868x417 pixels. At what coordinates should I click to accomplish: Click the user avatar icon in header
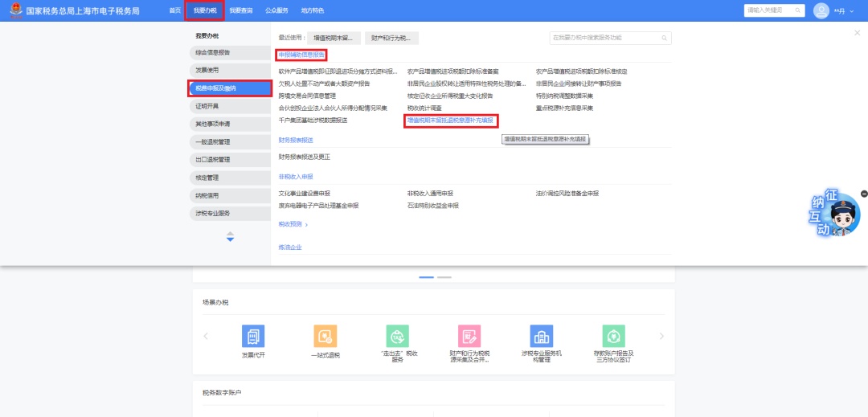821,10
